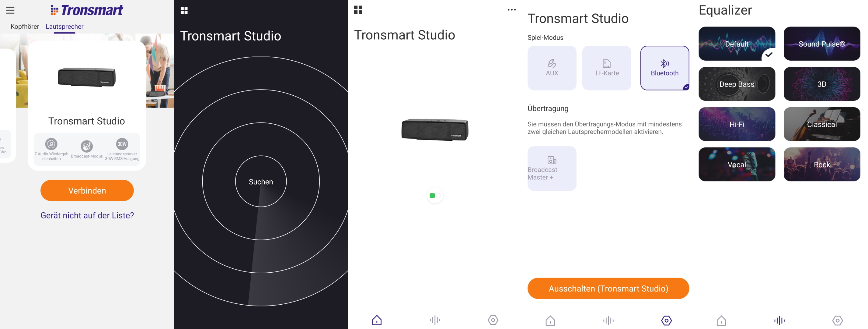This screenshot has width=868, height=329.
Task: Open three-dot overflow menu
Action: [511, 10]
